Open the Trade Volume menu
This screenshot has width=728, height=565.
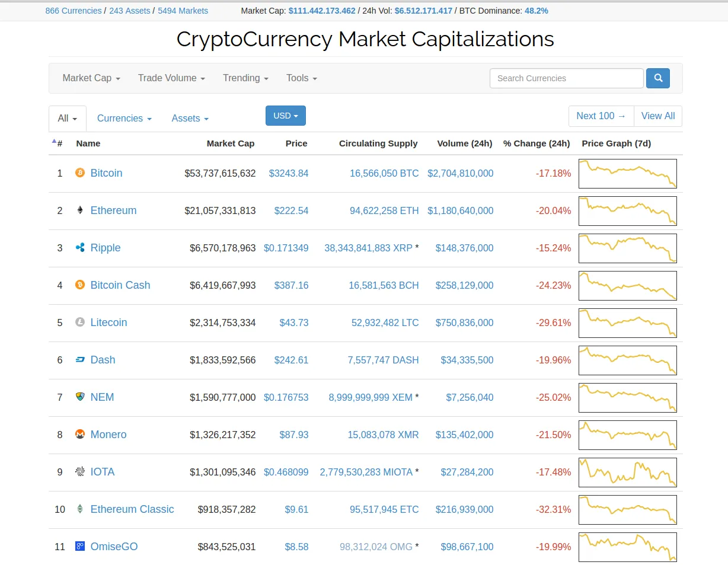[x=171, y=78]
